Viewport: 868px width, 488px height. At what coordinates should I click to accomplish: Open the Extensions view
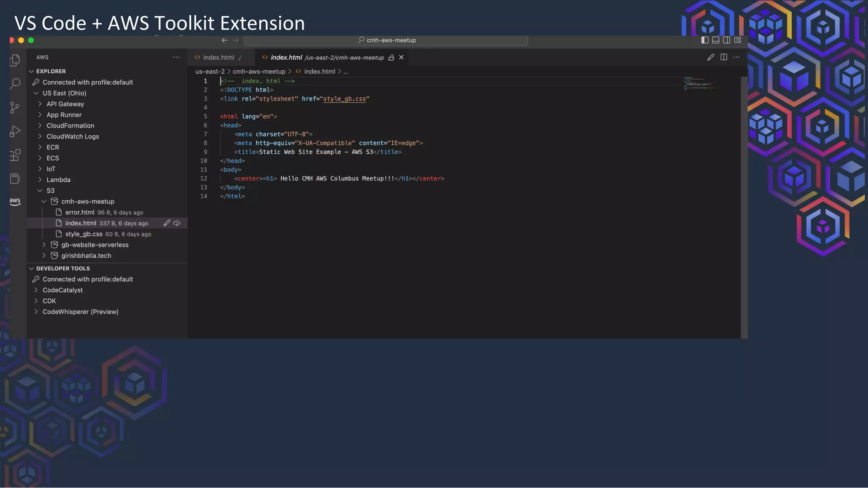15,155
